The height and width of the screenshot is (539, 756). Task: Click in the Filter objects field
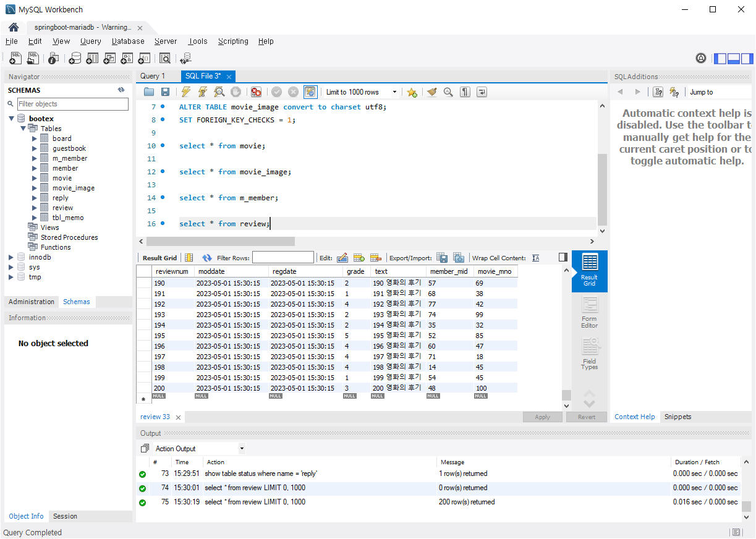pos(73,104)
